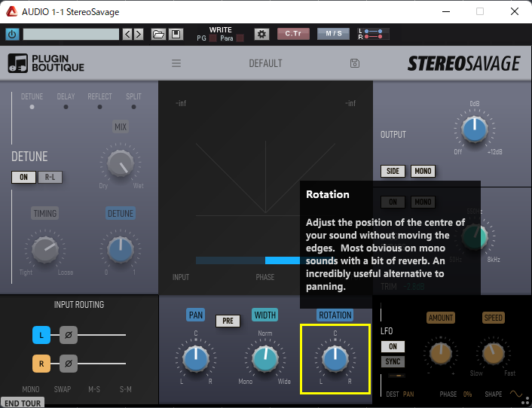Image resolution: width=532 pixels, height=408 pixels.
Task: Toggle the R input channel button
Action: coord(41,364)
